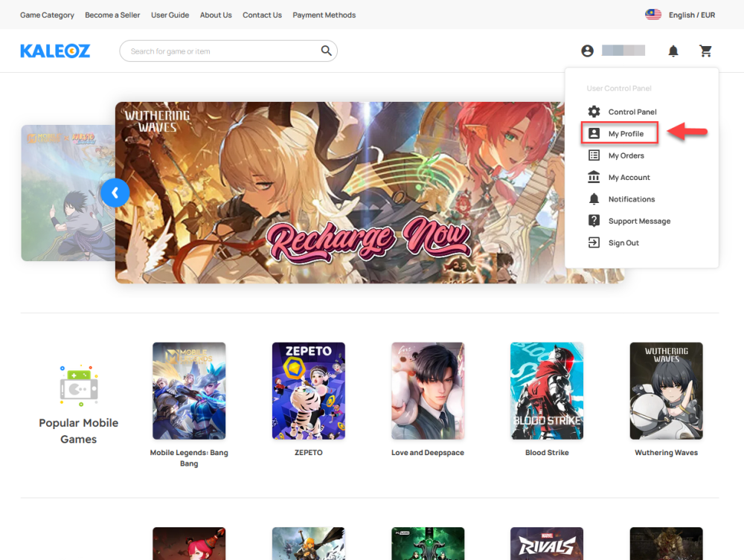Click the Malaysia flag icon
Image resolution: width=744 pixels, height=560 pixels.
(653, 15)
